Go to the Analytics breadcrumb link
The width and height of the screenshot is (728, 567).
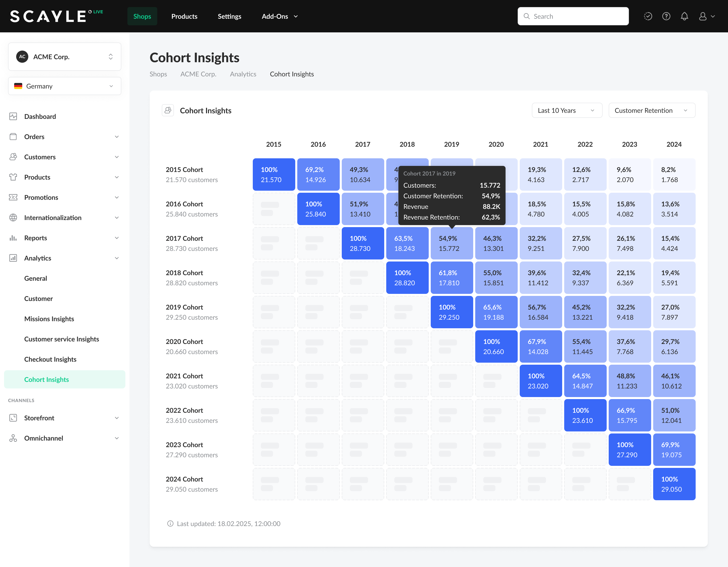tap(243, 74)
